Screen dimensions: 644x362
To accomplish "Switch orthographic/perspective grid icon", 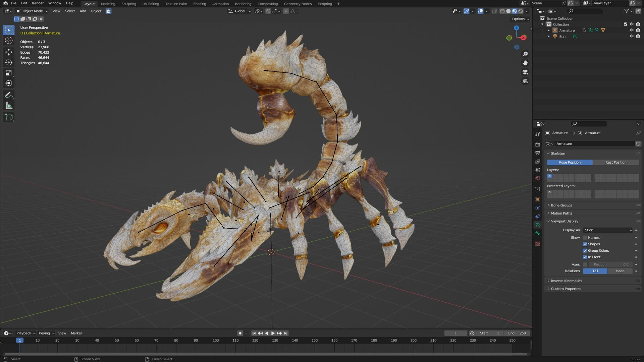I will tap(525, 81).
